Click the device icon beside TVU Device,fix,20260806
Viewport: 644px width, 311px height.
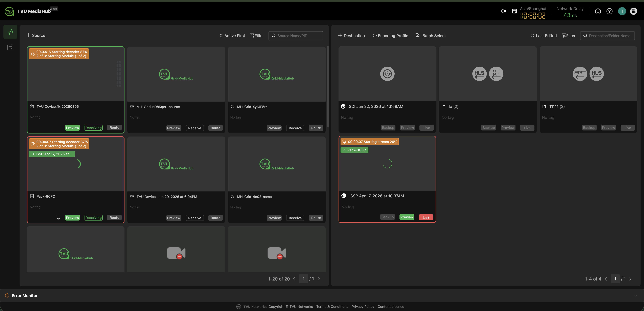32,106
